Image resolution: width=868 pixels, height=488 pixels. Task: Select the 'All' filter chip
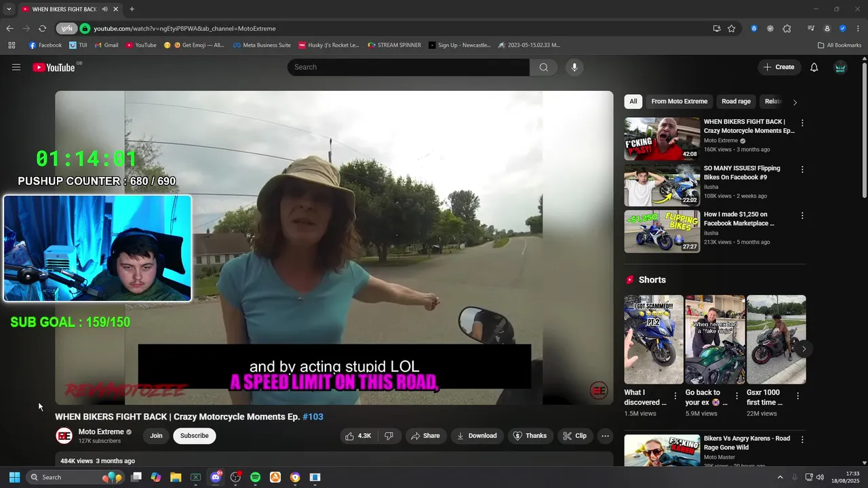[633, 102]
